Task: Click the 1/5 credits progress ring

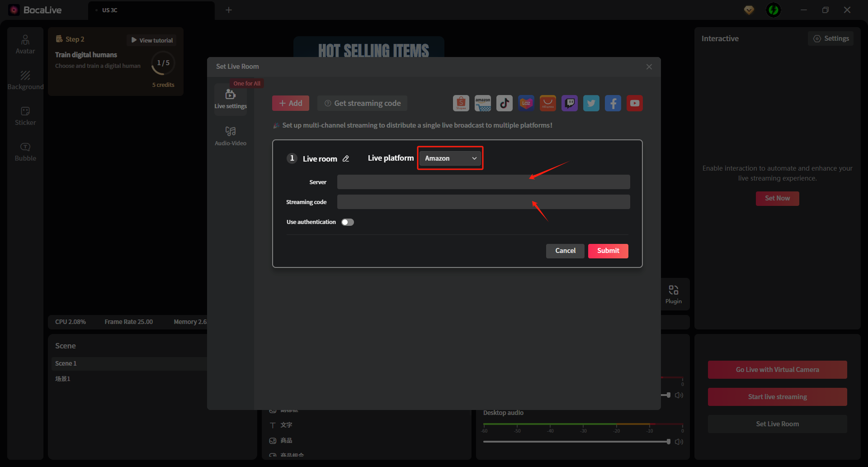Action: (163, 63)
